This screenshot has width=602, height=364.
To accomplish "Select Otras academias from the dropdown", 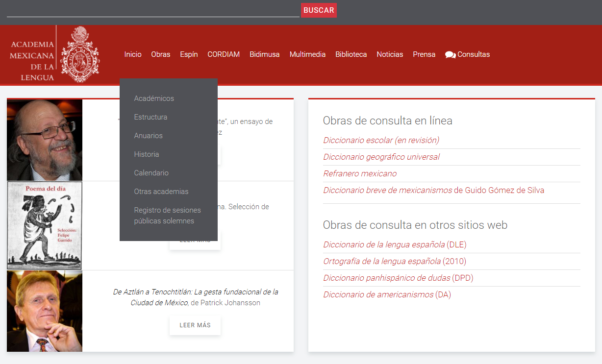I will (x=161, y=192).
